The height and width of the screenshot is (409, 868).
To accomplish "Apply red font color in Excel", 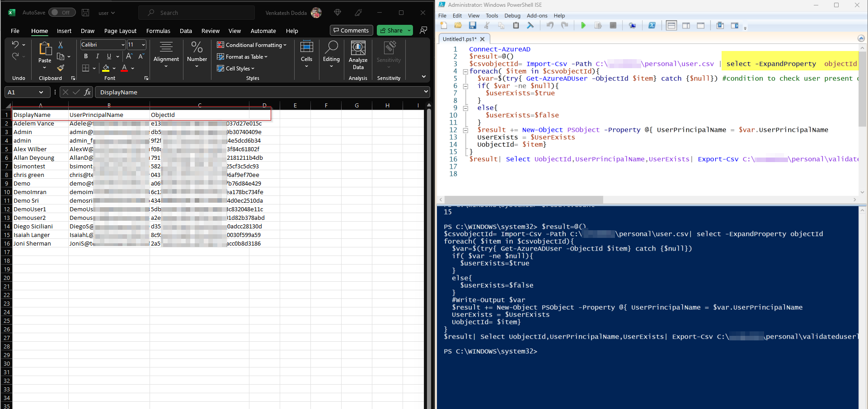I will pos(125,68).
